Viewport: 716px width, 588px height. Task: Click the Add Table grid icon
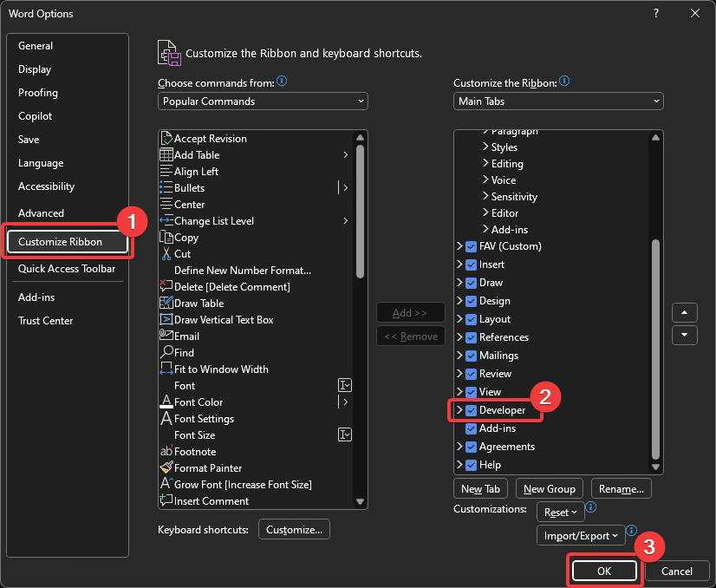pyautogui.click(x=166, y=154)
